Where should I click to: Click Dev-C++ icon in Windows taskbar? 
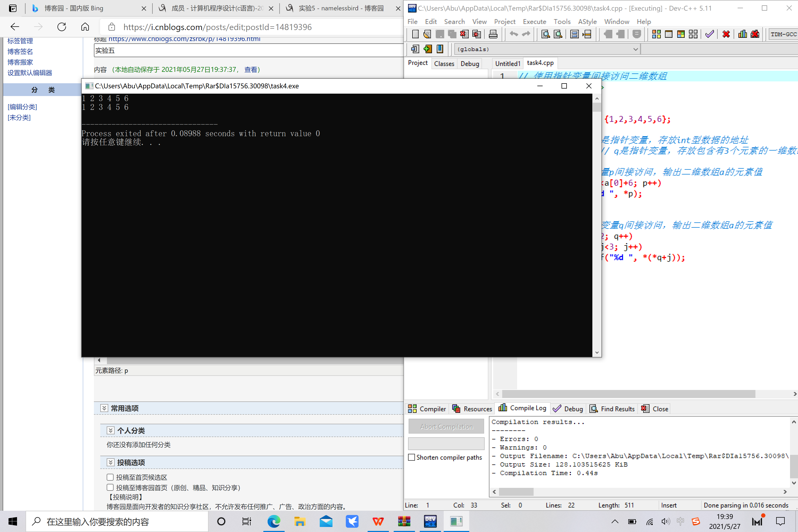coord(430,521)
